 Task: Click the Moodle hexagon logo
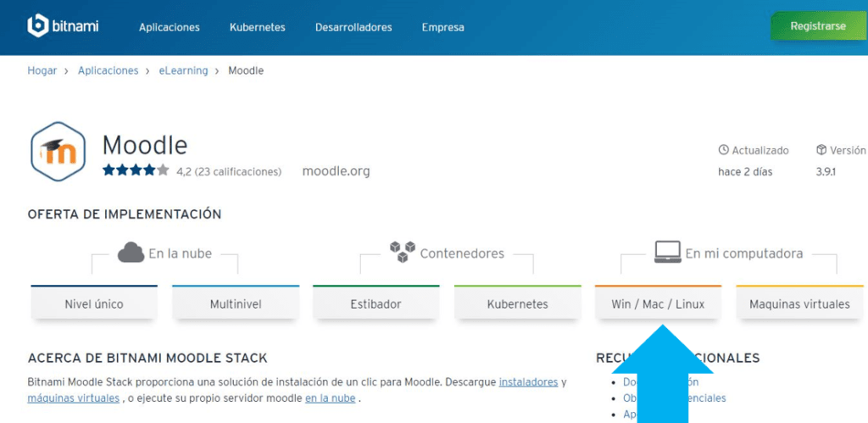58,152
